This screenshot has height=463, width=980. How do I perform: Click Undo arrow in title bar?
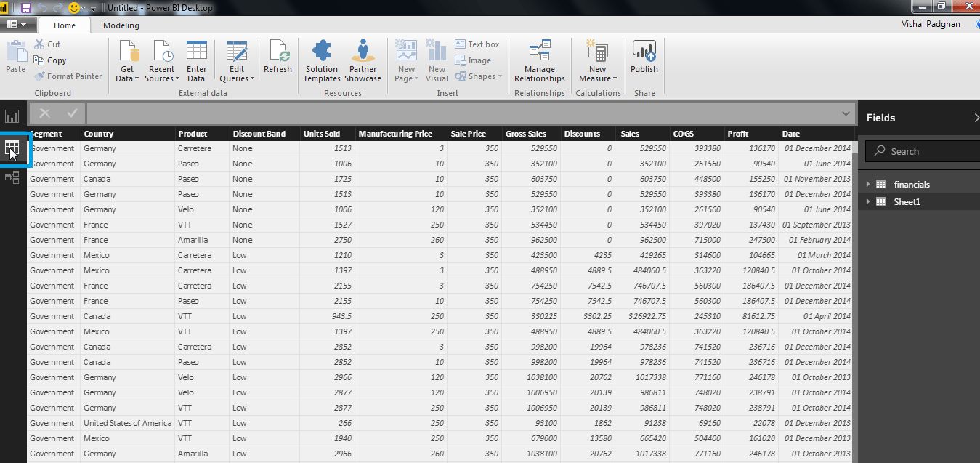click(41, 8)
